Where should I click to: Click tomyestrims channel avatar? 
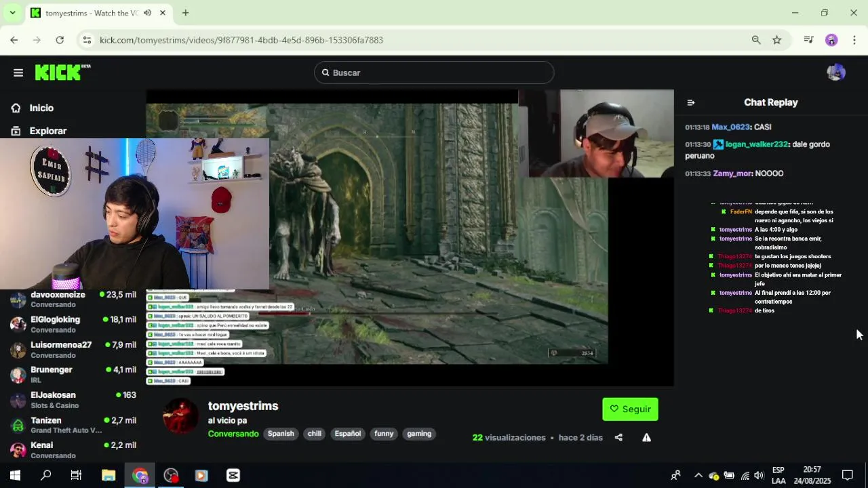[180, 415]
